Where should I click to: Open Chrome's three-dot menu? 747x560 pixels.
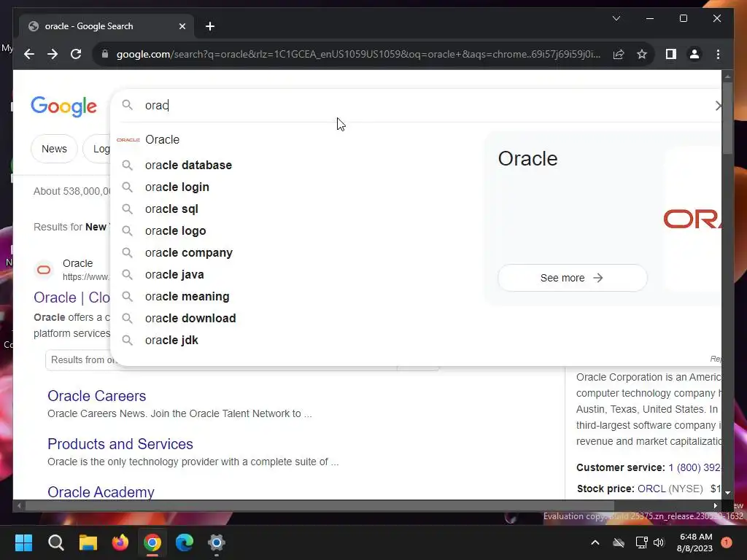(718, 54)
